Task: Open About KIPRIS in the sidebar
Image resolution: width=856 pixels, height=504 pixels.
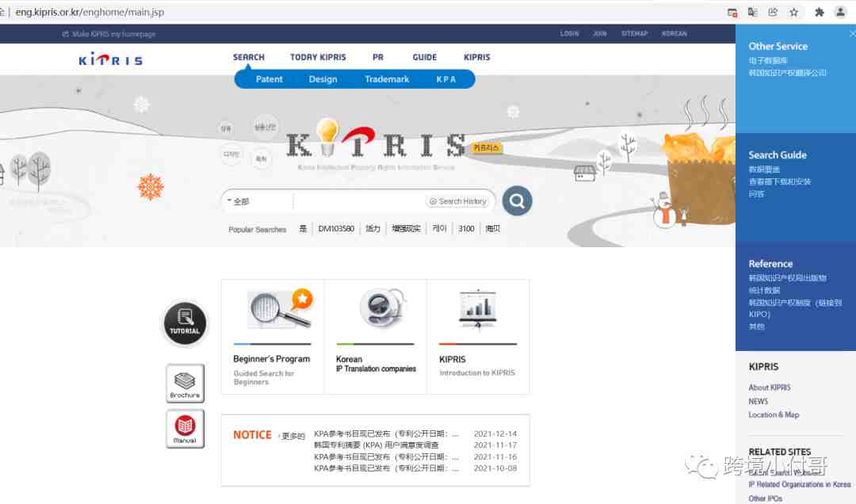Action: pyautogui.click(x=769, y=388)
